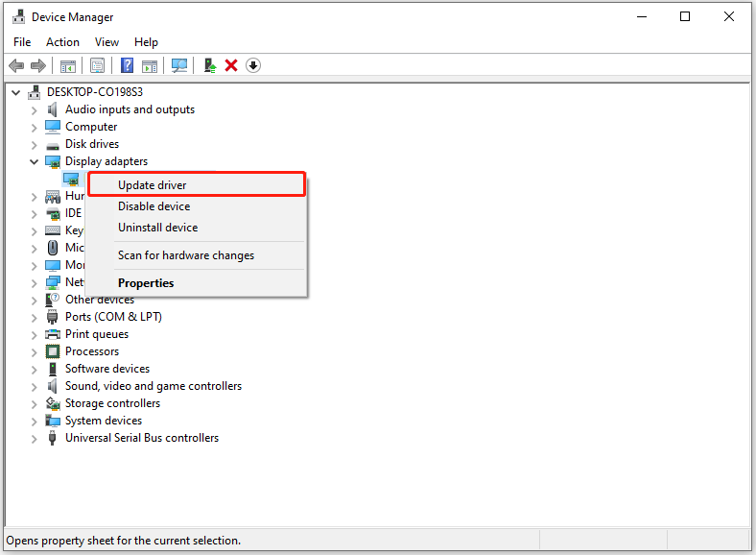This screenshot has height=555, width=756.
Task: Select the Print queues label
Action: point(97,334)
